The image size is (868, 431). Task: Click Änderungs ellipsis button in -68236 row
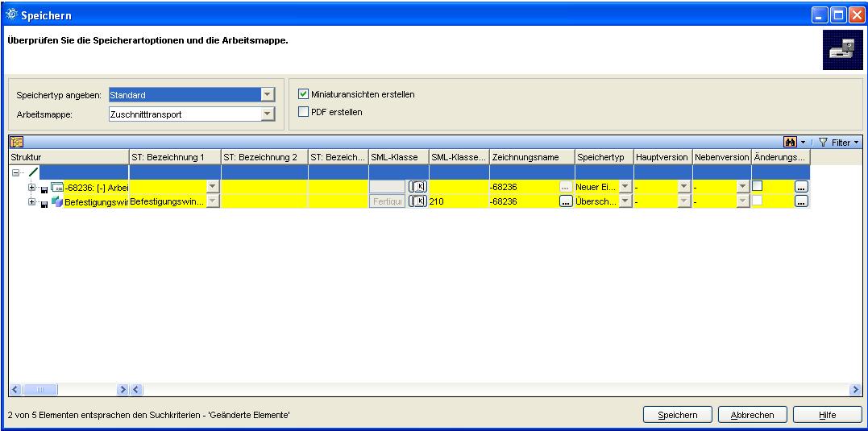click(x=801, y=187)
